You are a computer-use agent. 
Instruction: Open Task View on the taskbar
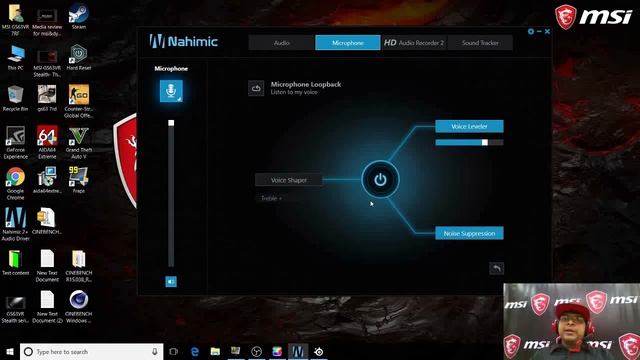pyautogui.click(x=173, y=351)
